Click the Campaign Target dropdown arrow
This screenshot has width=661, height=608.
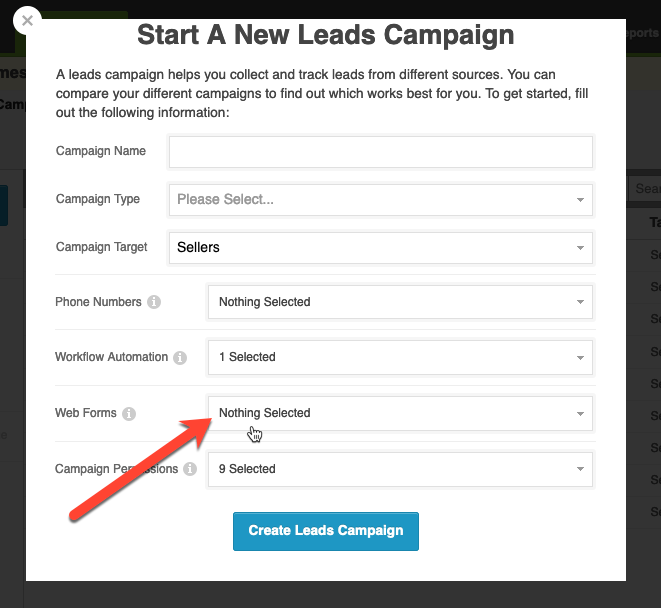pyautogui.click(x=580, y=248)
